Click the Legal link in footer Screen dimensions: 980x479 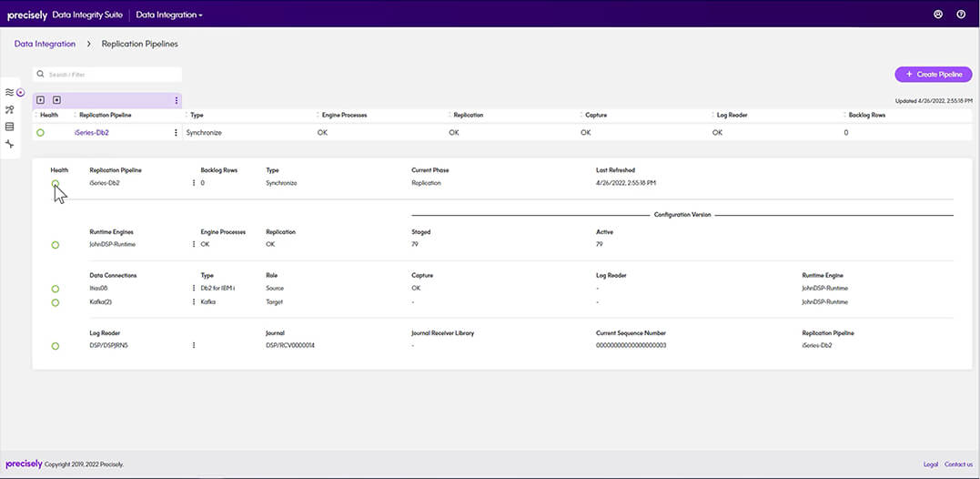coord(931,464)
